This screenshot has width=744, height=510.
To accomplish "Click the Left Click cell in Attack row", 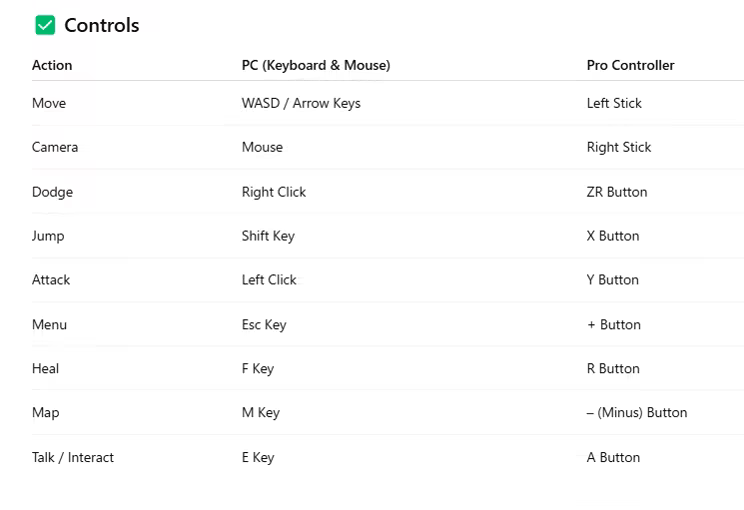I will click(x=269, y=280).
